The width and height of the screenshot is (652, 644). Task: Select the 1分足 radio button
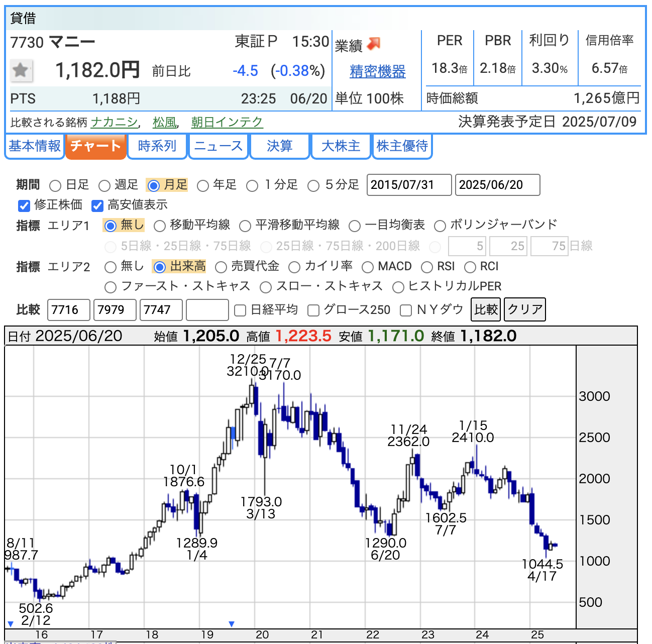coord(252,186)
